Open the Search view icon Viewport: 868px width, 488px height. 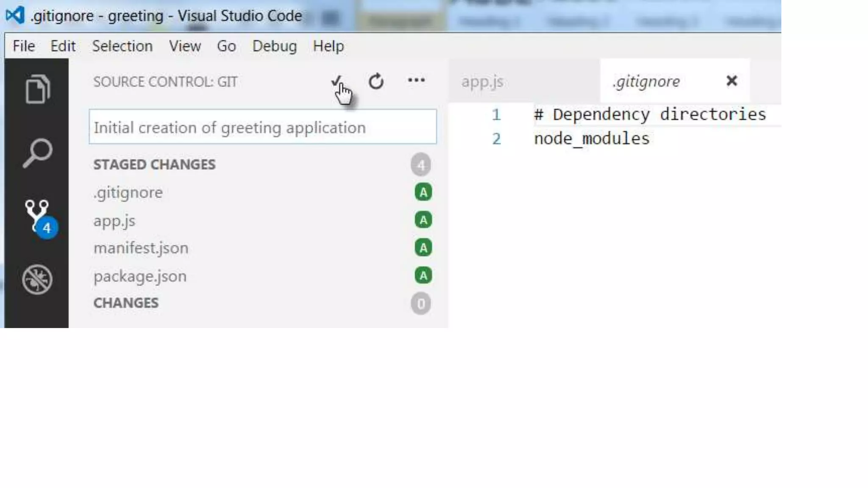coord(37,153)
